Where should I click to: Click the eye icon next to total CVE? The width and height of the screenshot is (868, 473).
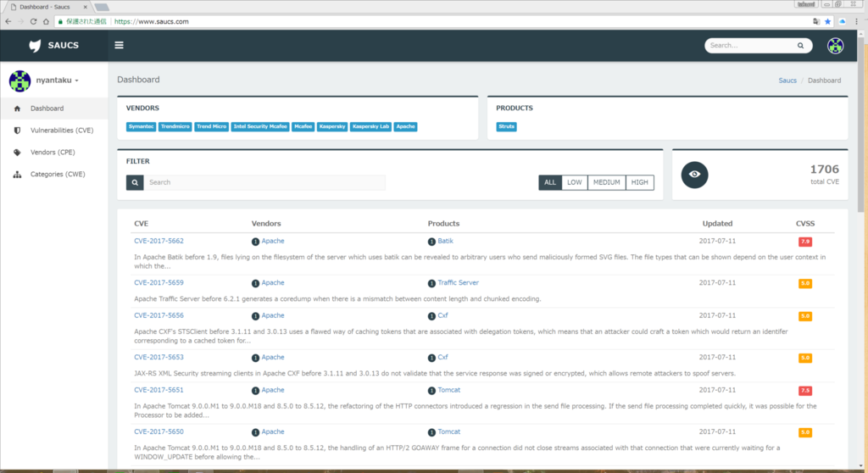pos(695,175)
